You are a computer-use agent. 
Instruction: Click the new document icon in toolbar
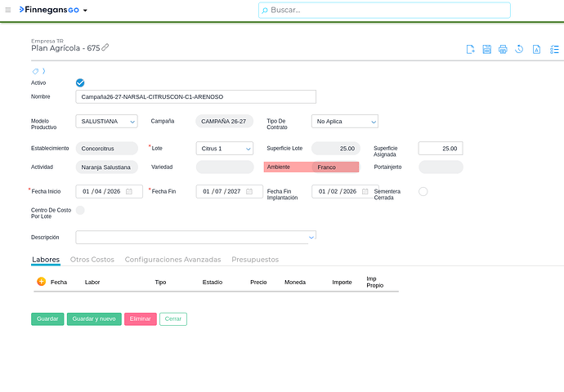(471, 49)
